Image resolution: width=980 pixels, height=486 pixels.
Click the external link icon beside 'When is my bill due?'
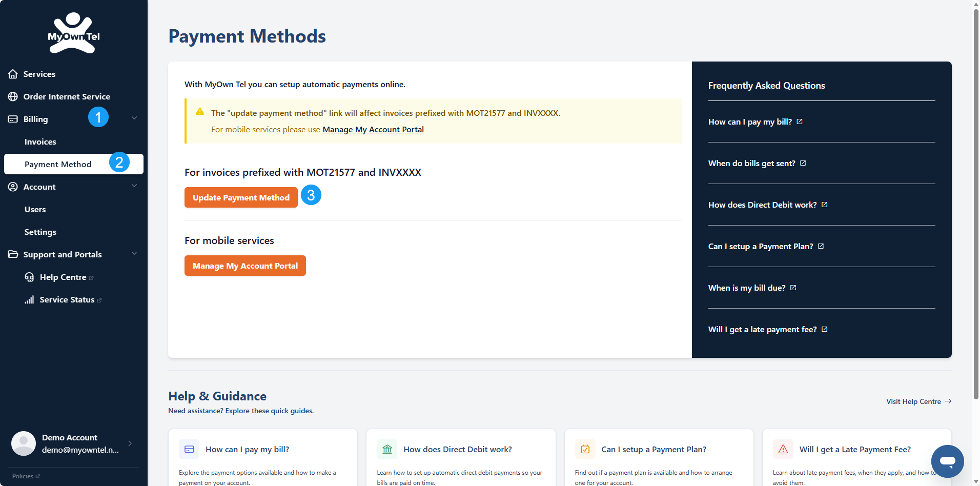[x=793, y=288]
